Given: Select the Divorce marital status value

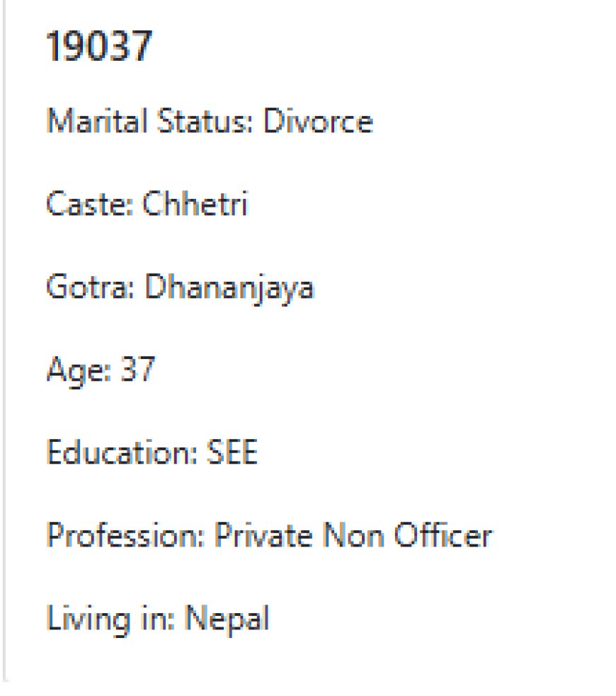Looking at the screenshot, I should pos(318,122).
